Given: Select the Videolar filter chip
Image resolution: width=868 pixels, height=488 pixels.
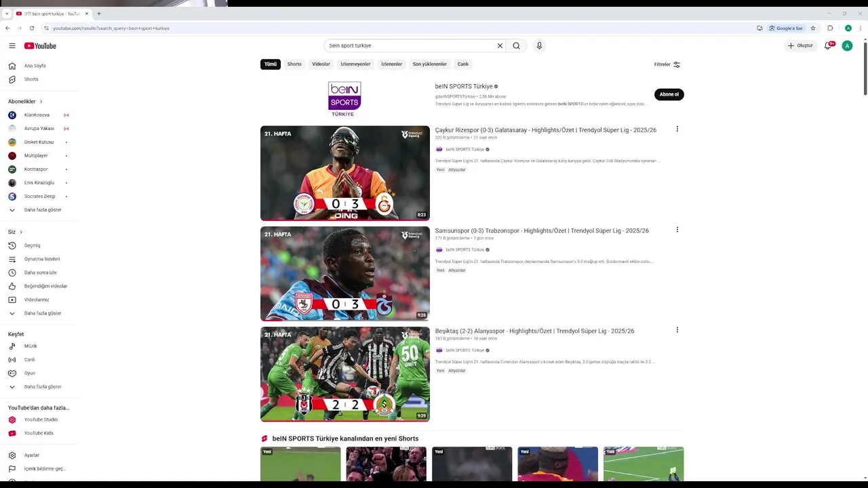Looking at the screenshot, I should (x=321, y=64).
